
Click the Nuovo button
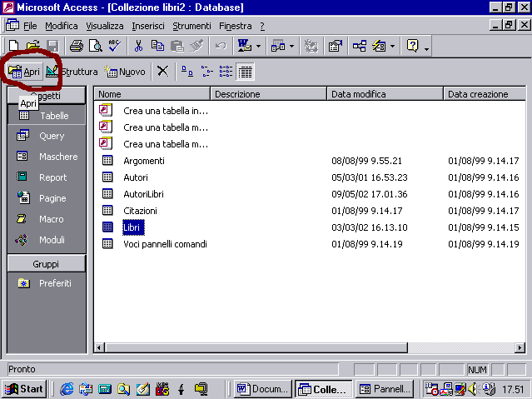click(x=125, y=72)
